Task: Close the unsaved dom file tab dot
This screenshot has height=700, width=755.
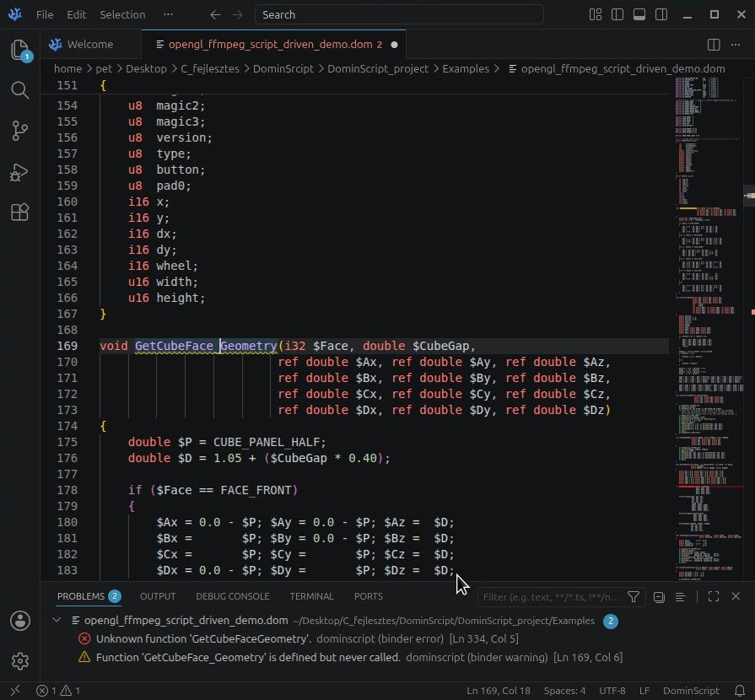Action: pyautogui.click(x=394, y=45)
